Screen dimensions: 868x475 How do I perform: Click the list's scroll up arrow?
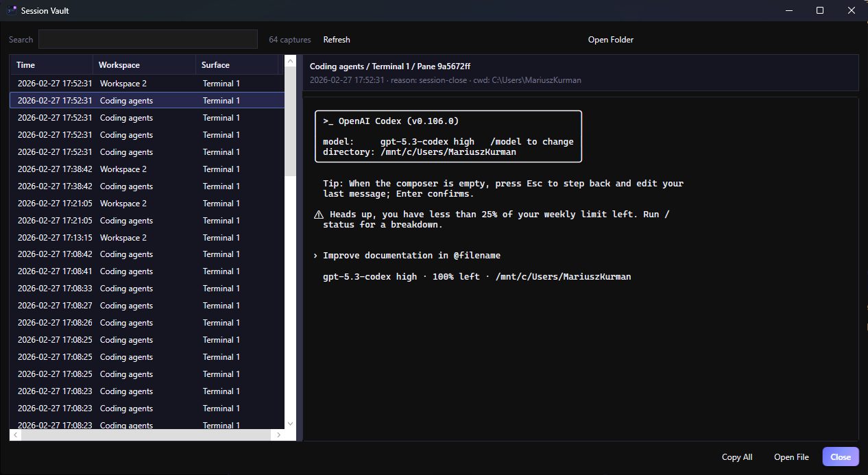click(x=290, y=61)
